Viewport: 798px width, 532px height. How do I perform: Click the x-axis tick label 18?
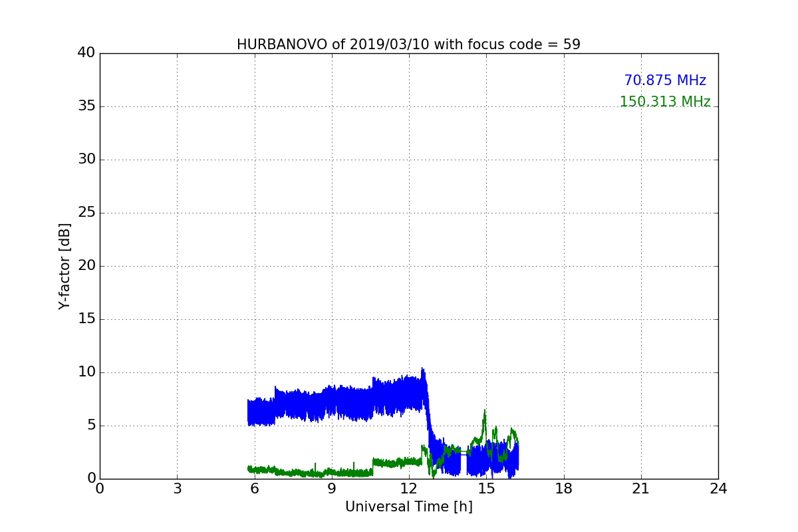coord(564,489)
